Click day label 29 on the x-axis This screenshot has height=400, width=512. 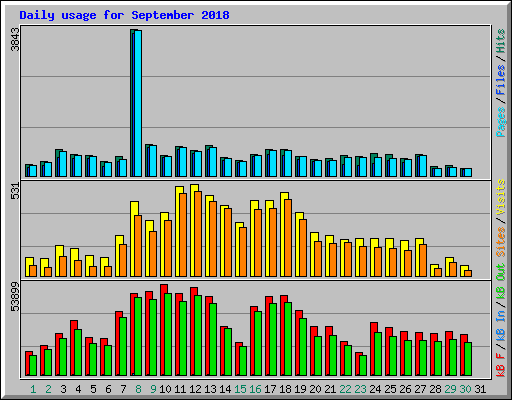pos(450,389)
